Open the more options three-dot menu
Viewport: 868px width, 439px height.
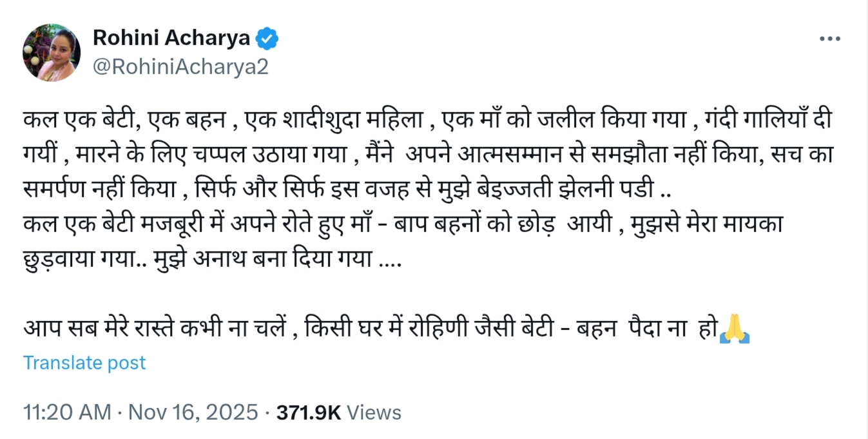(830, 39)
